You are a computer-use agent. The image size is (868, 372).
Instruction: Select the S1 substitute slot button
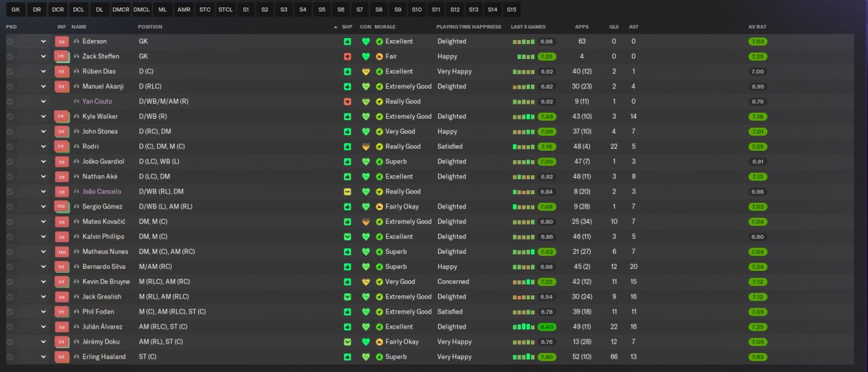245,10
